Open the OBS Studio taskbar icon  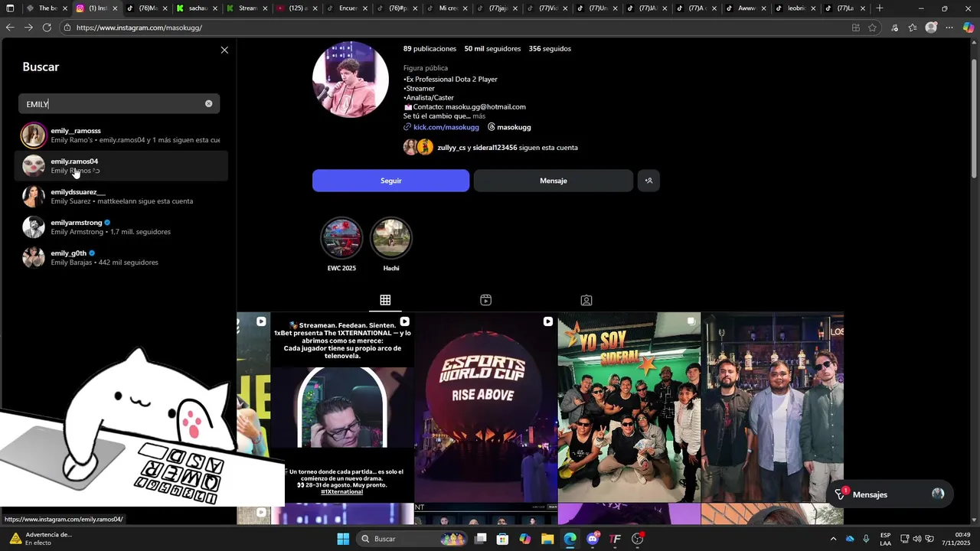pyautogui.click(x=638, y=539)
